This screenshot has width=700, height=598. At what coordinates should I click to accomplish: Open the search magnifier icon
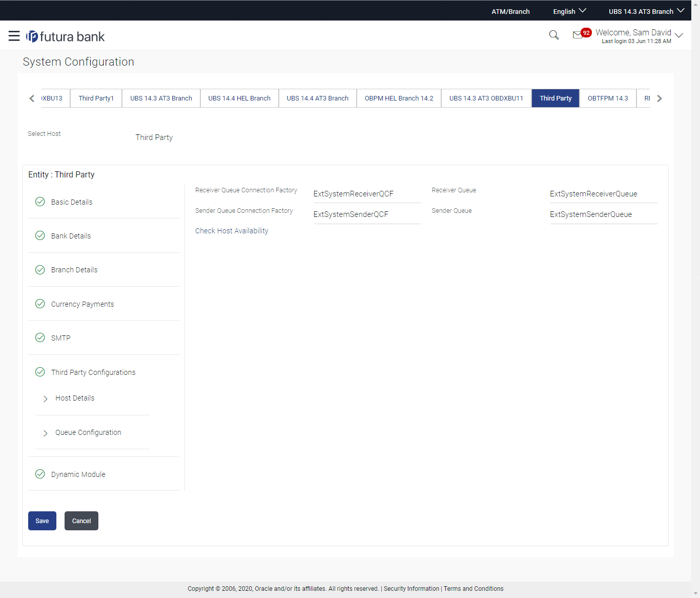click(554, 35)
